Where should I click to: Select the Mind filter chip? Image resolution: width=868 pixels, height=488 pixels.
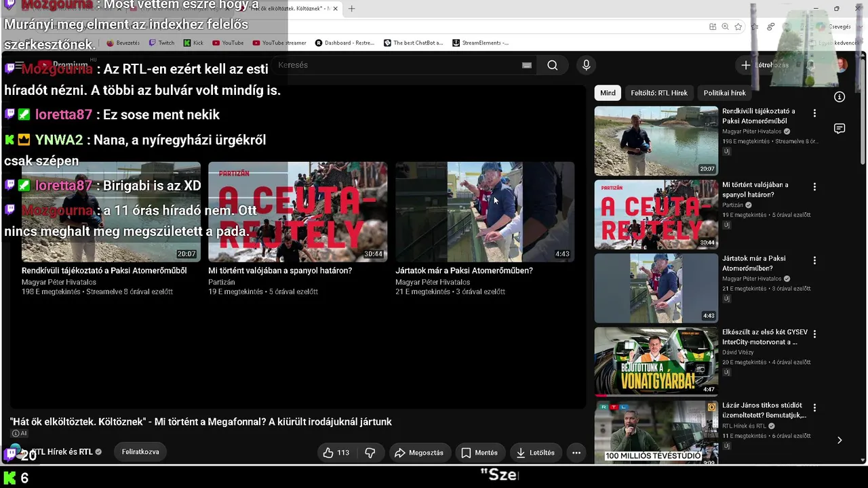tap(608, 93)
